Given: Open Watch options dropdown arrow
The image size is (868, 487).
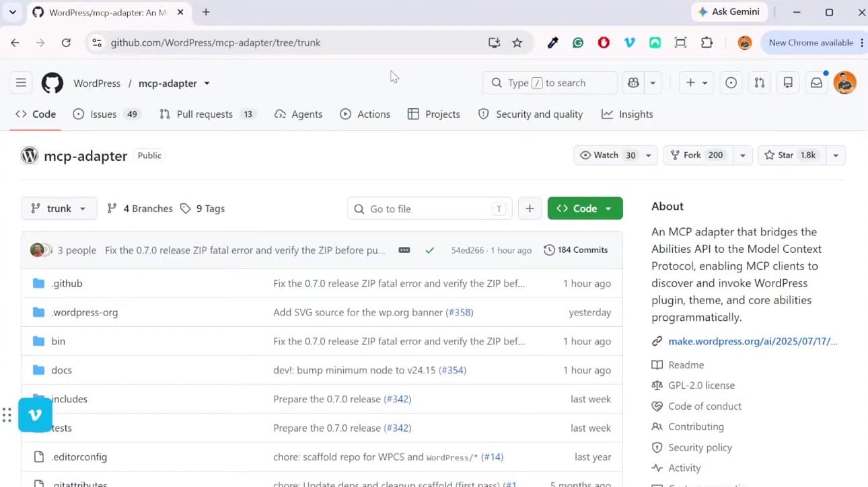Looking at the screenshot, I should (649, 155).
